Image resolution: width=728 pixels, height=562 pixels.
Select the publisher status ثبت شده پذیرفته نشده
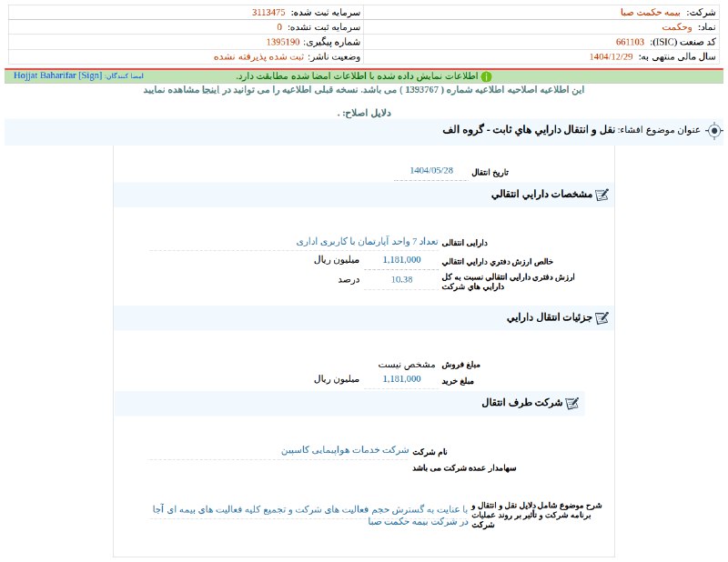coord(258,57)
